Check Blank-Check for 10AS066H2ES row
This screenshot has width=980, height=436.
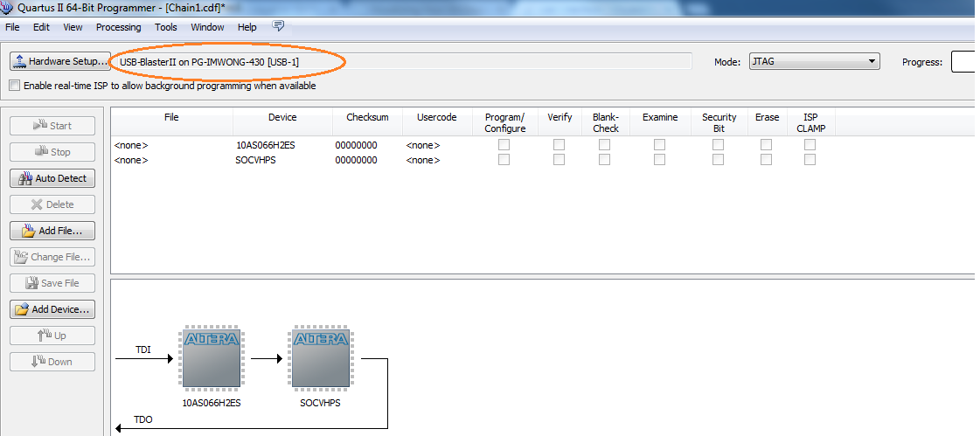click(x=604, y=144)
